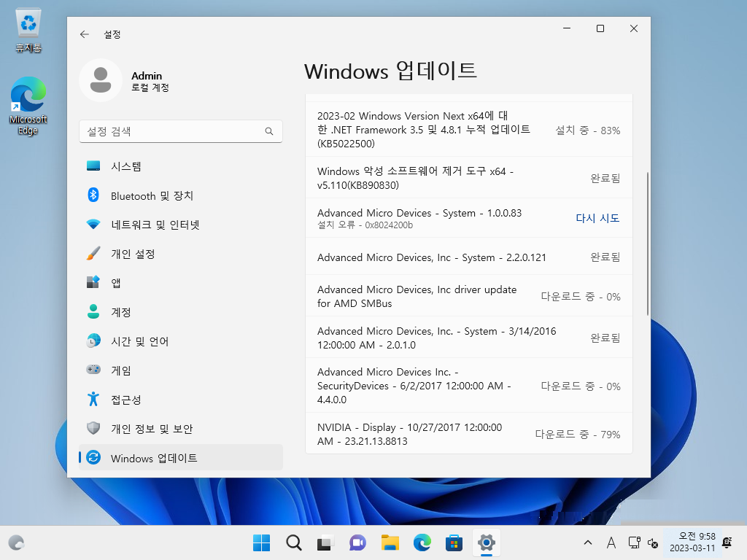Open the clock showing 오전 9:58
747x560 pixels.
pos(693,542)
